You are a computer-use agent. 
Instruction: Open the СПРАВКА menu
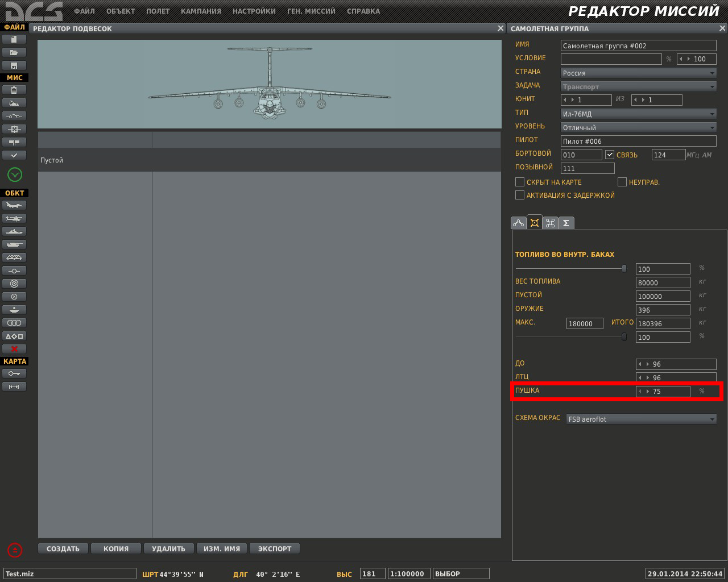coord(363,11)
